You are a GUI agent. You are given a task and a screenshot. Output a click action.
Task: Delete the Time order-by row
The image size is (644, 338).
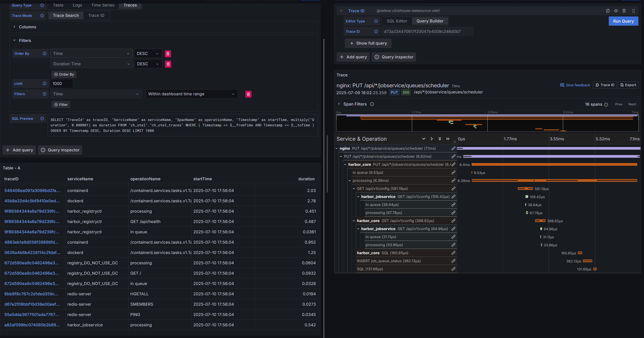pos(168,54)
